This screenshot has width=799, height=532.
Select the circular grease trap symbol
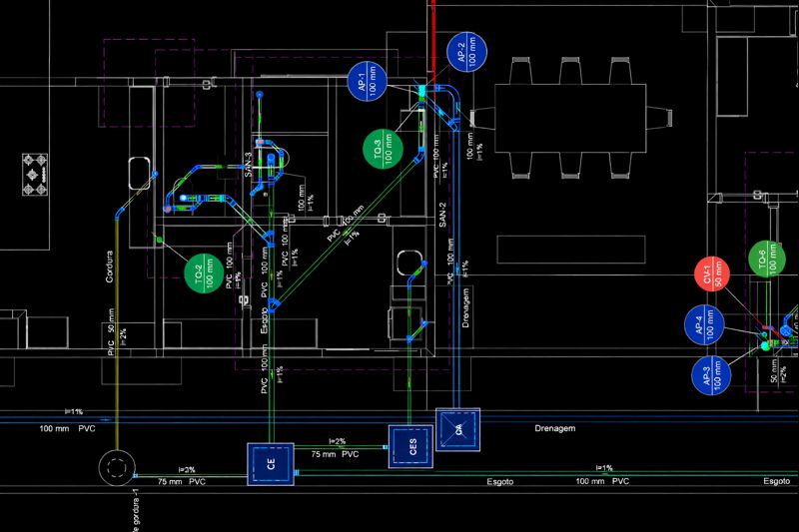coord(118,468)
